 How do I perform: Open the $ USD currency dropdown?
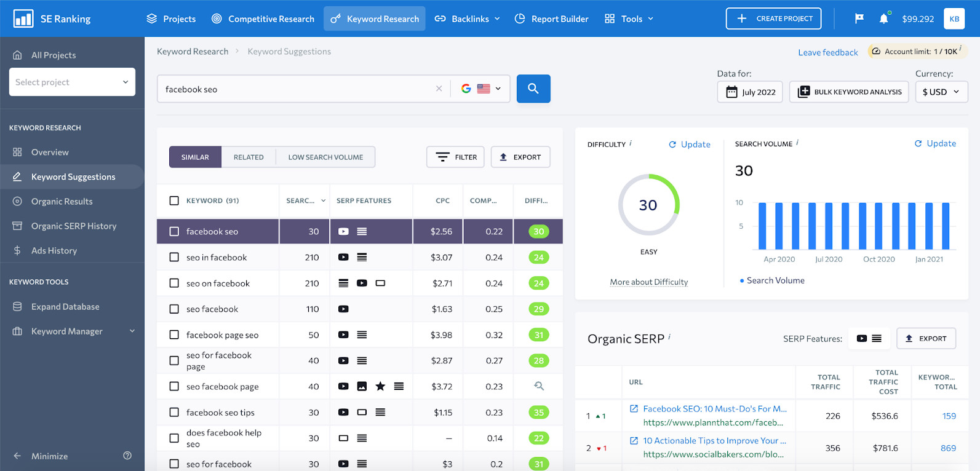(941, 92)
